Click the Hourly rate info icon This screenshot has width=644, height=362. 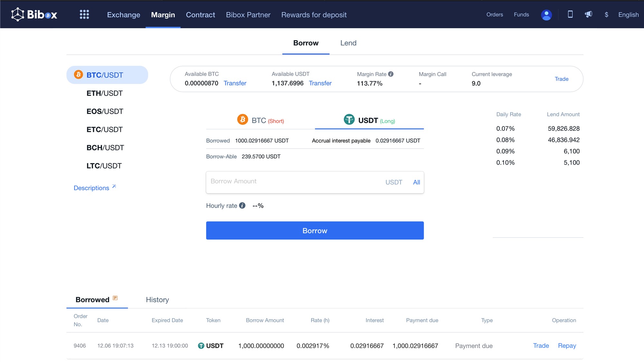pyautogui.click(x=242, y=205)
